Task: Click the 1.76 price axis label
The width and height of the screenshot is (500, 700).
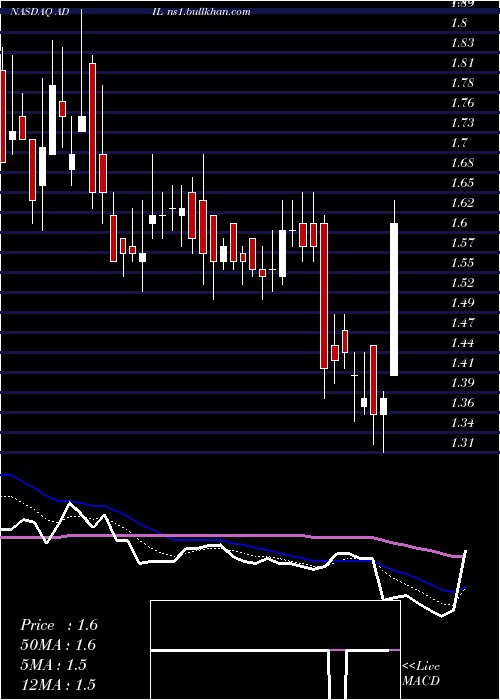Action: [x=462, y=103]
